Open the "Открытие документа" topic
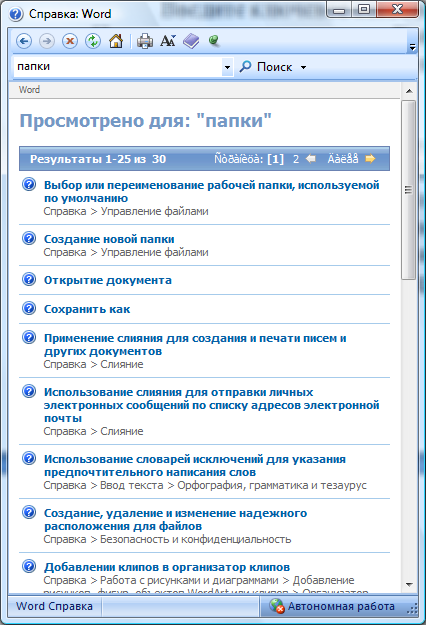 pos(108,280)
